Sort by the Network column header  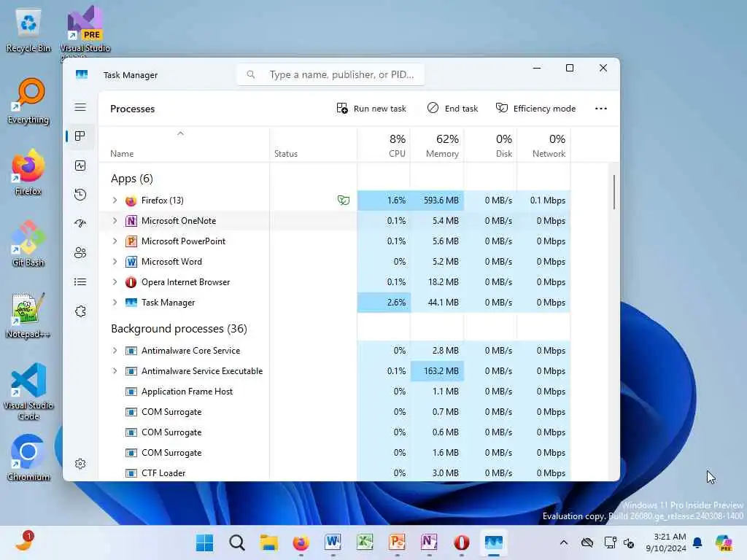pyautogui.click(x=543, y=145)
